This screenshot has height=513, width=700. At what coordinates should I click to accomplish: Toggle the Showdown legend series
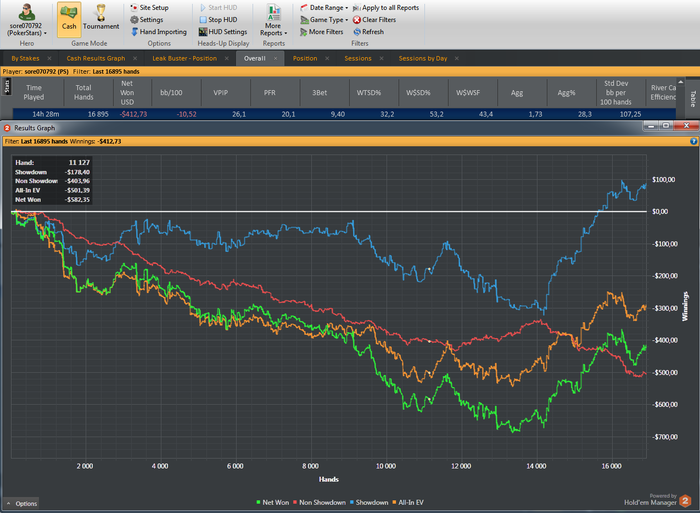369,502
